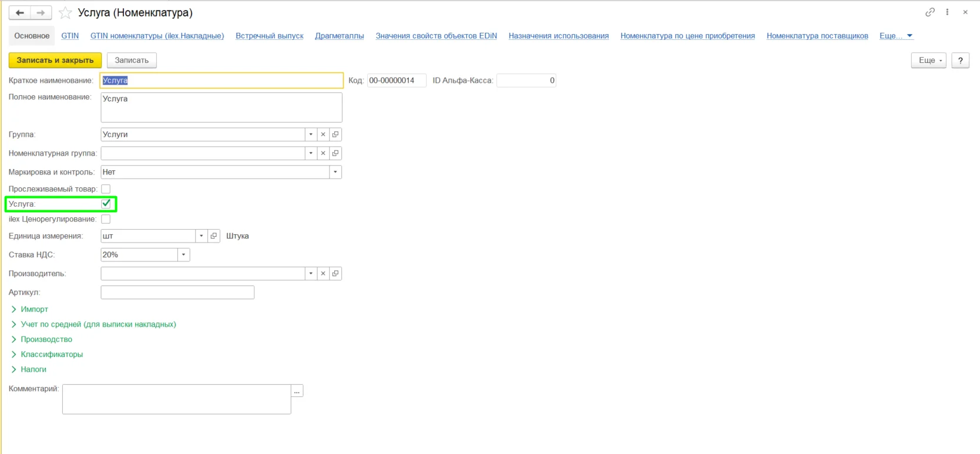This screenshot has width=980, height=454.
Task: Clear the Номенклатурная группа field
Action: 323,153
